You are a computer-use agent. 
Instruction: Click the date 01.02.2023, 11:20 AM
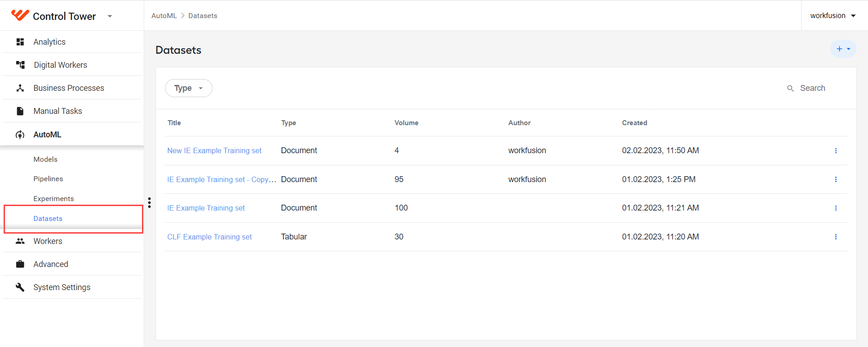tap(660, 237)
